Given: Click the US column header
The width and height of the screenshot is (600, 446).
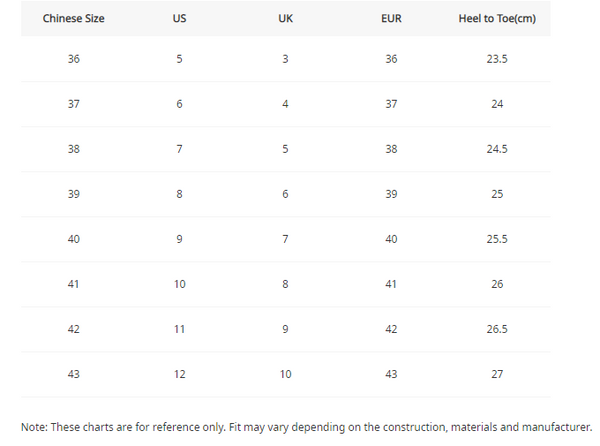Looking at the screenshot, I should pyautogui.click(x=179, y=18).
